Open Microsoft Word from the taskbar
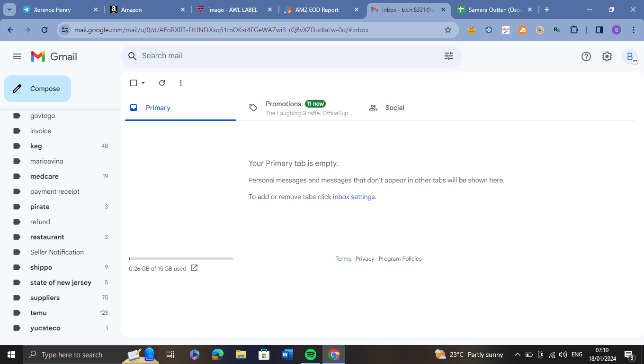 pos(287,355)
